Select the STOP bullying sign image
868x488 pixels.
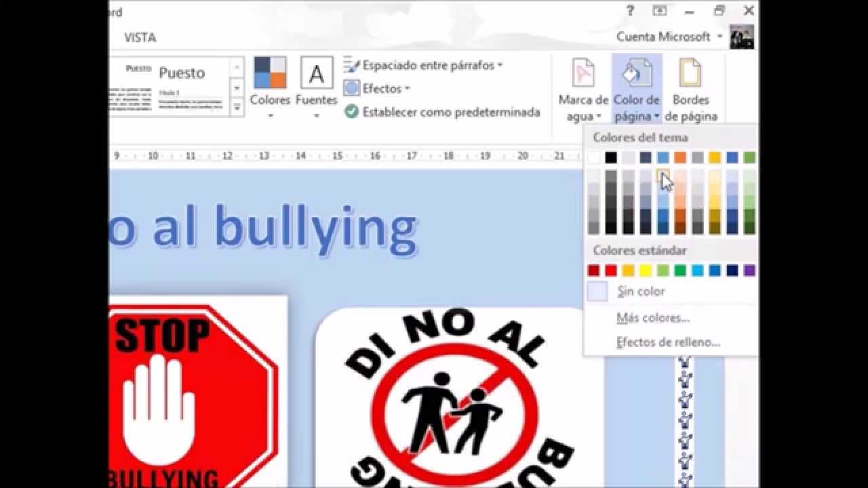pyautogui.click(x=197, y=391)
